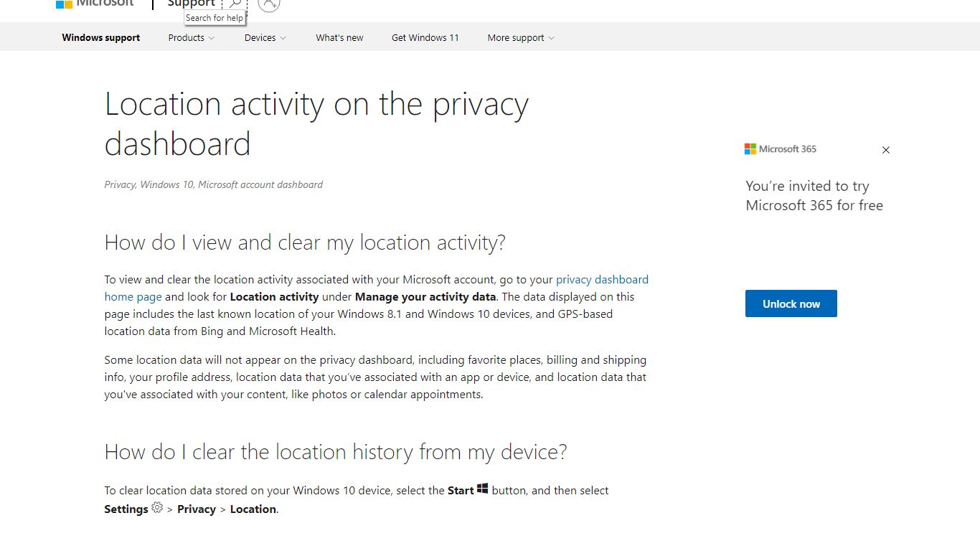
Task: Click bold 'Manage your activity data' text
Action: (425, 297)
